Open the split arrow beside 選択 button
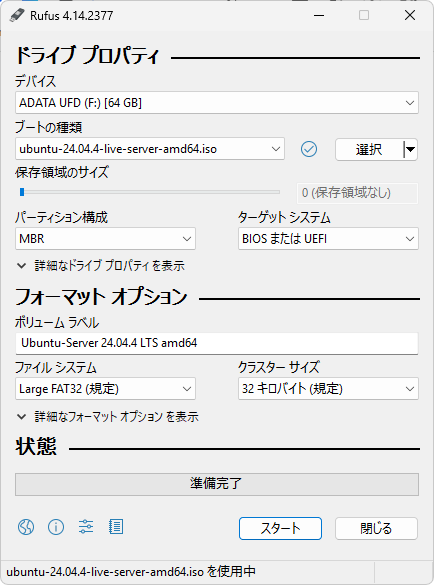434x585 pixels. (410, 150)
